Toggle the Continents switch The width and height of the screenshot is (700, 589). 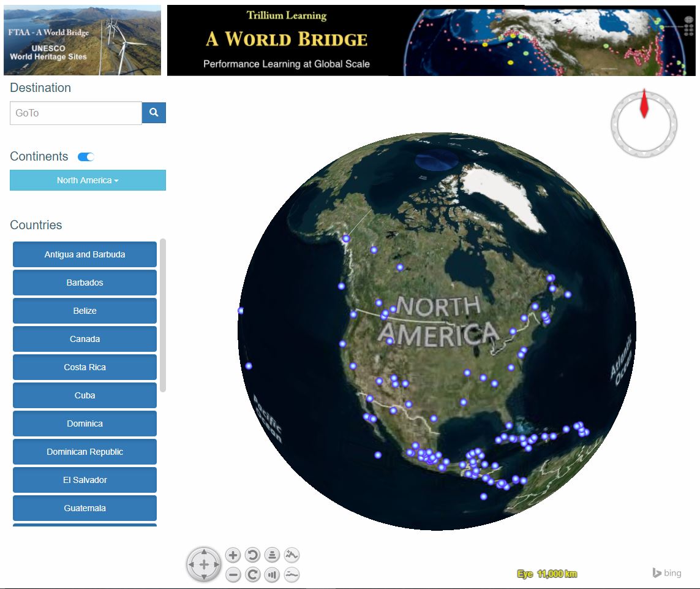click(x=86, y=157)
